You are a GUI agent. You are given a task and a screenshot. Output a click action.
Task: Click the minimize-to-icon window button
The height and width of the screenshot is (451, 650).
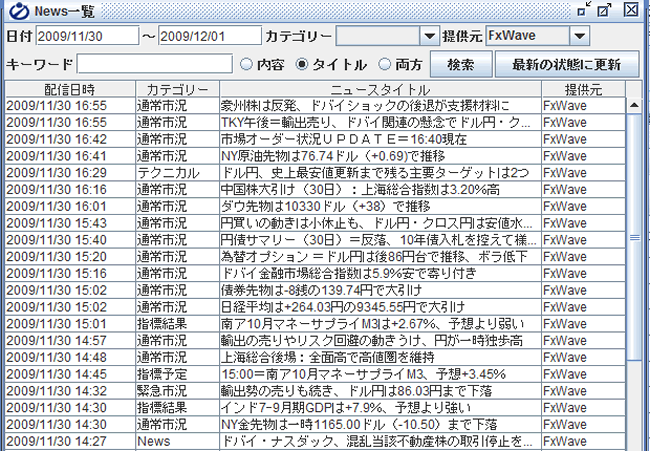tap(584, 9)
